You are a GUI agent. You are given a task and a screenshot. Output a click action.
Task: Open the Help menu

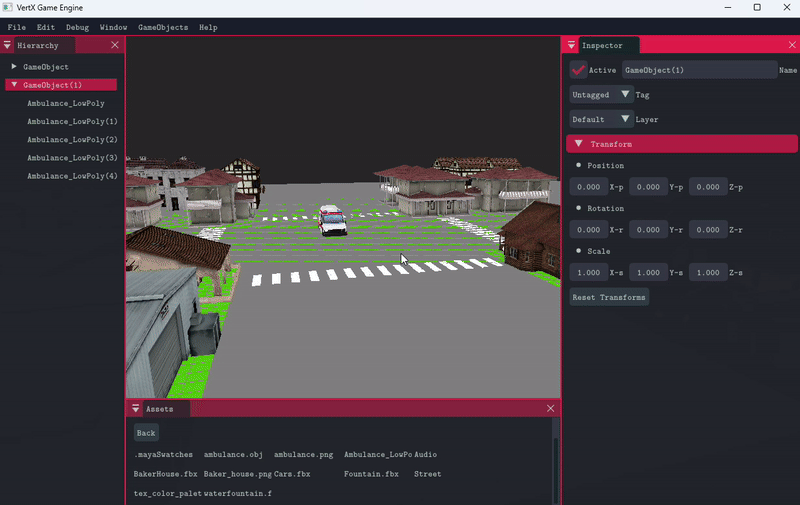(x=208, y=27)
